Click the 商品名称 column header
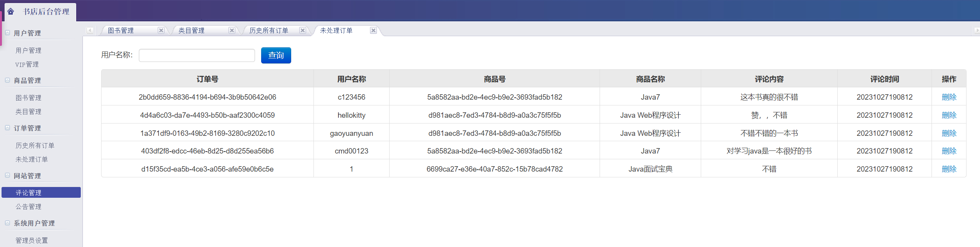The image size is (980, 247). coord(650,79)
